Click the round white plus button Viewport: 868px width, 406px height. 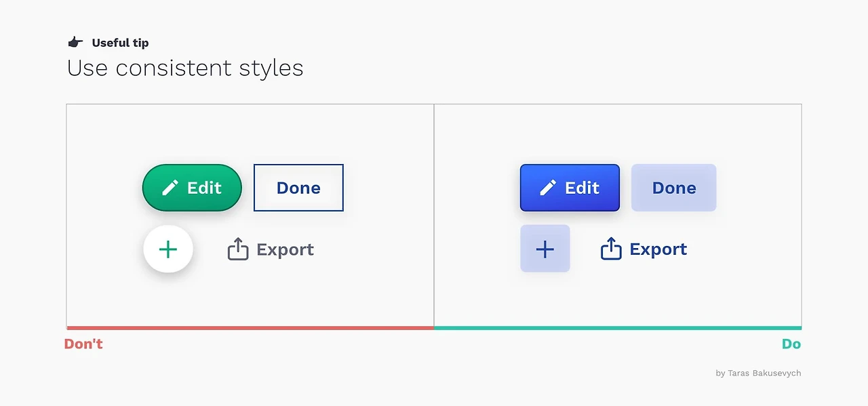[x=168, y=249]
